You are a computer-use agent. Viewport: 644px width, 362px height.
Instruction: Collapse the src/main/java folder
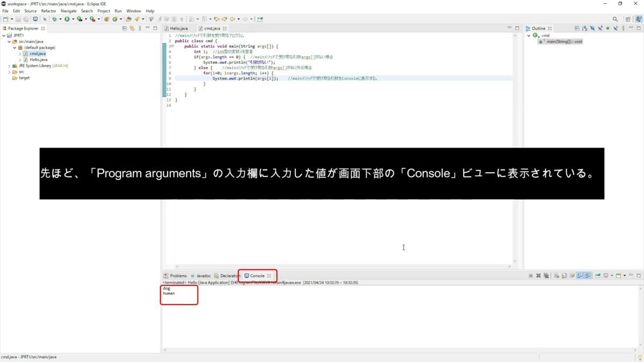[x=9, y=41]
